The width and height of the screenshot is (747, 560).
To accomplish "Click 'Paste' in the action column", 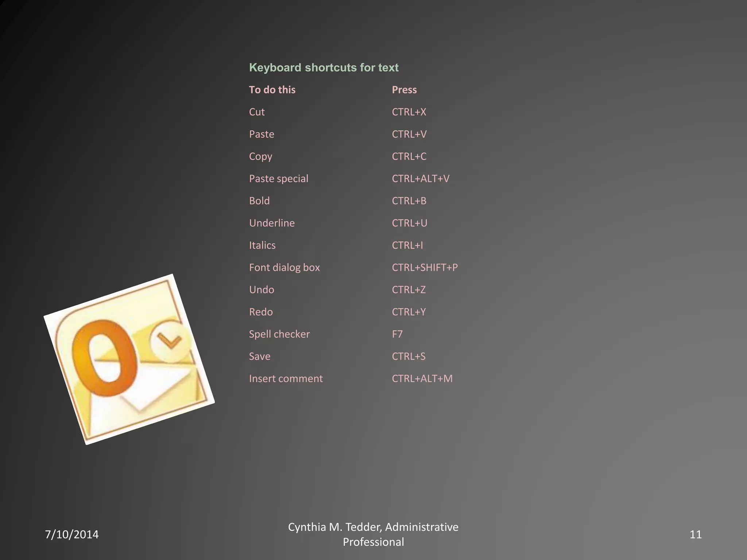I will (x=262, y=134).
